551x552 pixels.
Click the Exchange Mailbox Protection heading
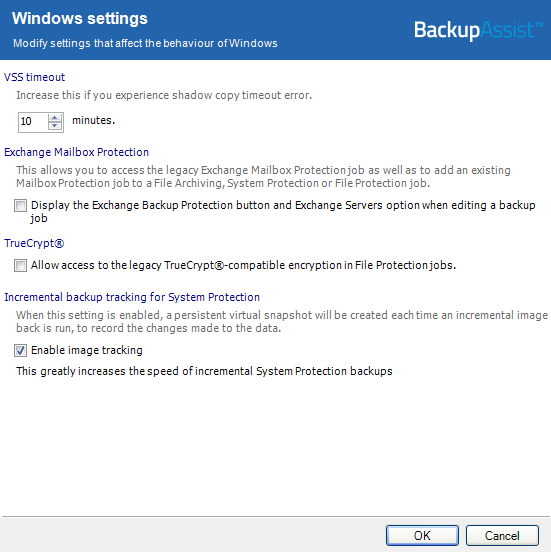pyautogui.click(x=76, y=152)
